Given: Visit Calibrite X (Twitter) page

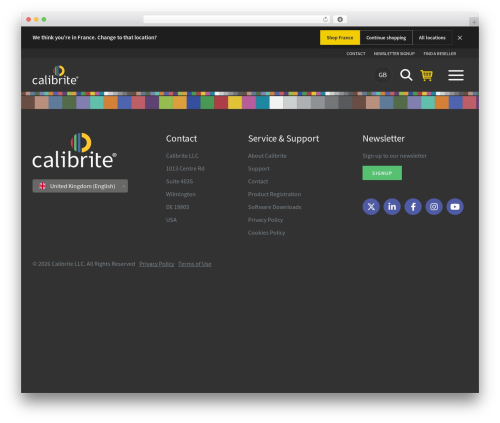Looking at the screenshot, I should pyautogui.click(x=371, y=207).
